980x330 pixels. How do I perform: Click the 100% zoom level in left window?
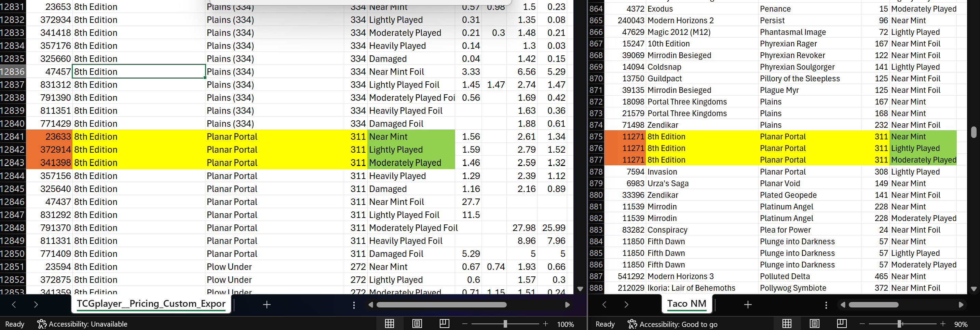coord(565,324)
